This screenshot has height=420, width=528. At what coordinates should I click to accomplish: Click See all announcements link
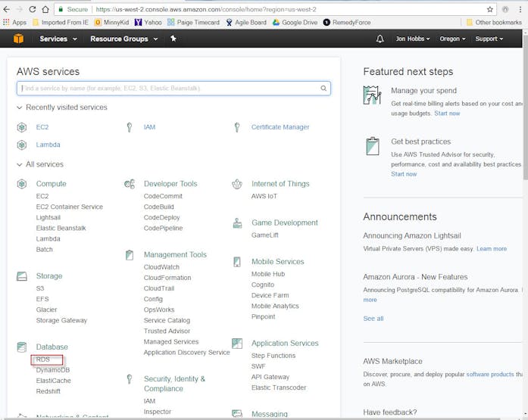(373, 319)
